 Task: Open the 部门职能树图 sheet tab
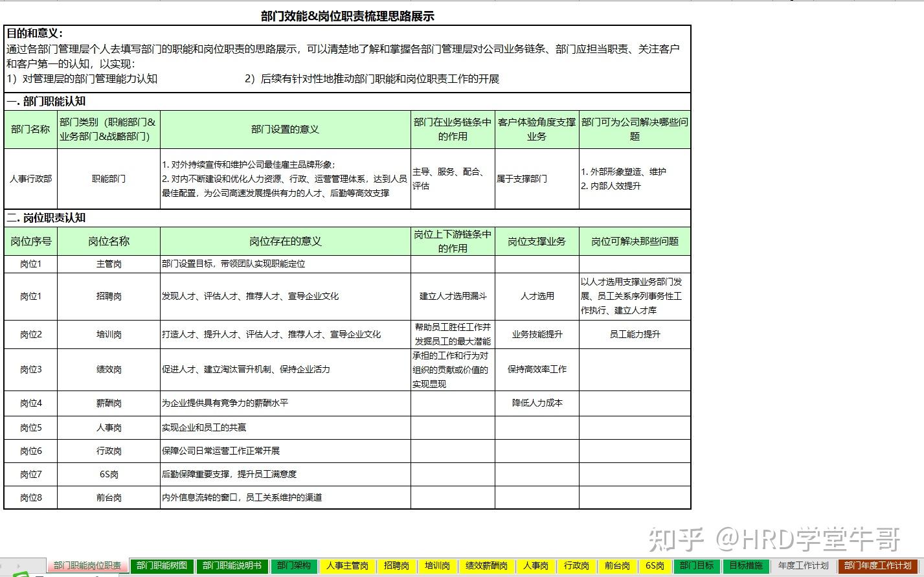162,565
